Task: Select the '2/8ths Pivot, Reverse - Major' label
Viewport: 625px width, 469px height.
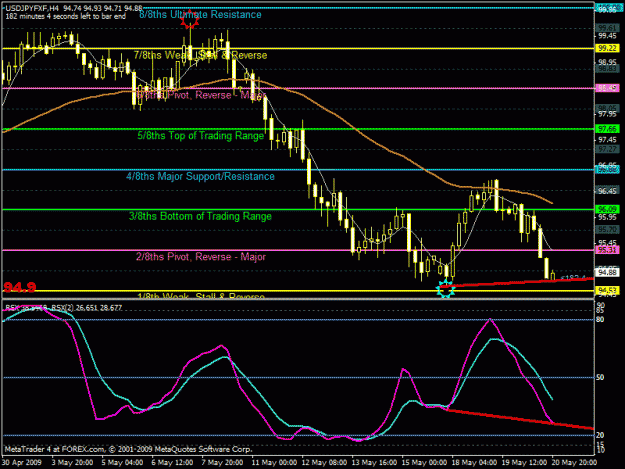Action: [200, 257]
